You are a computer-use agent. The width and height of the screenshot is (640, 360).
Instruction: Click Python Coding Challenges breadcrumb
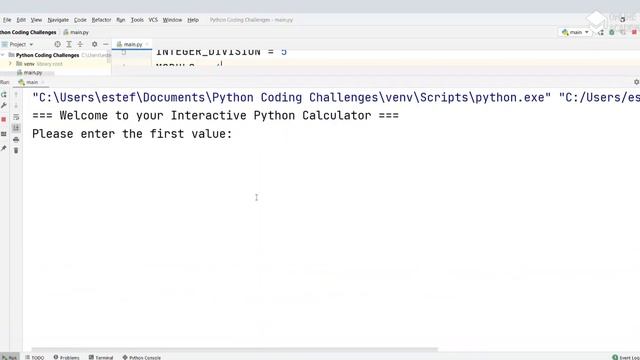pyautogui.click(x=28, y=32)
